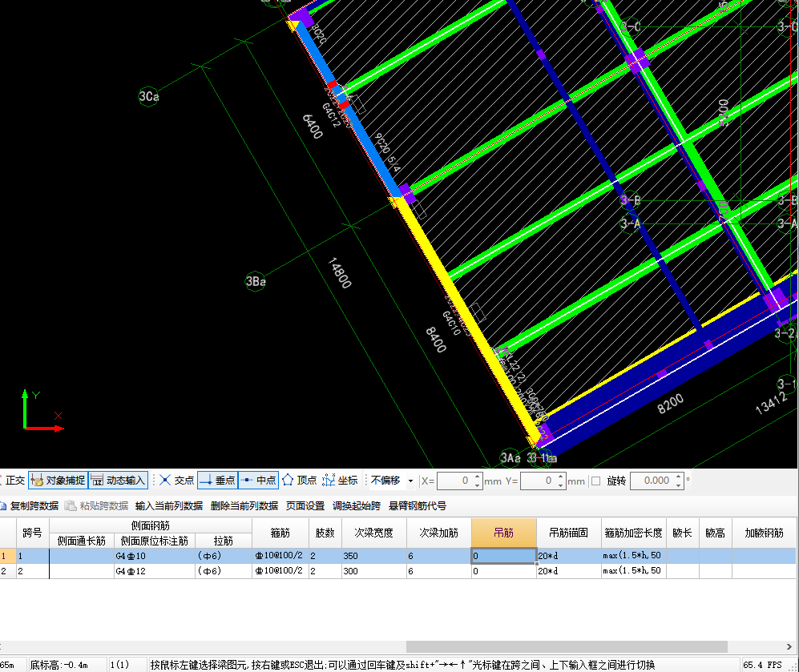Click the 侧面通长筋 column header

coord(82,541)
